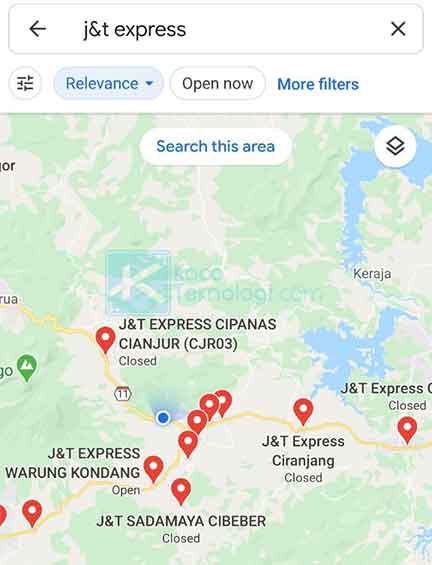The image size is (432, 565).
Task: Tap the J&T EXPRESS CIPANAS CIANJUR label
Action: pyautogui.click(x=197, y=334)
